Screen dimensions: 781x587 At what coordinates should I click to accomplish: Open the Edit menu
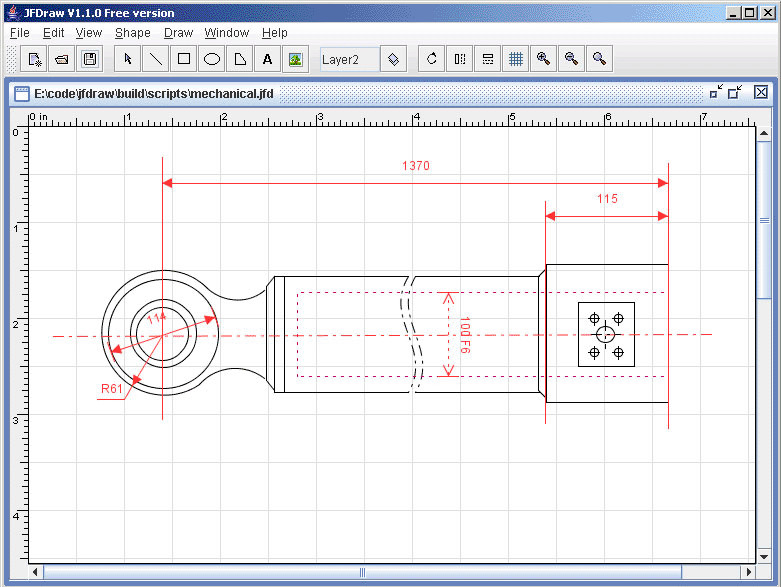[x=53, y=33]
